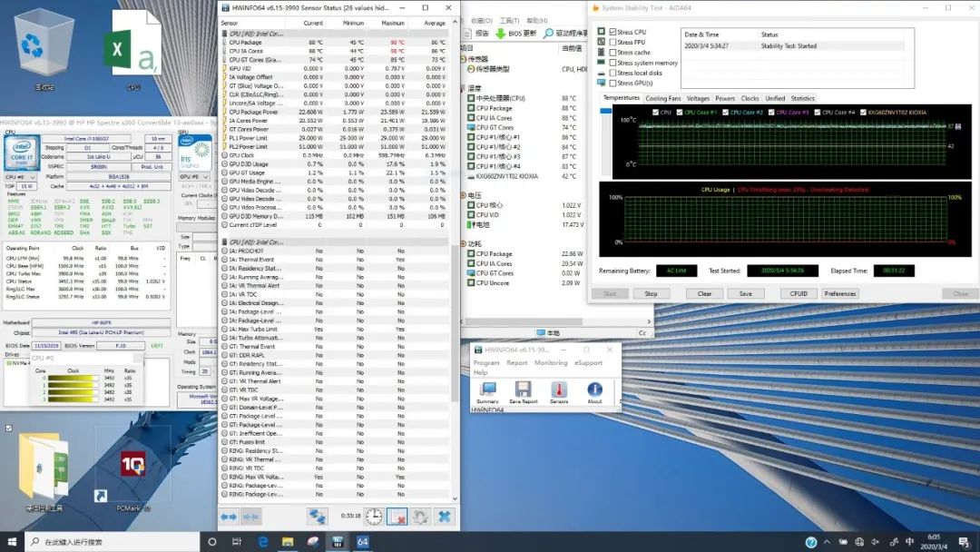Image resolution: width=980 pixels, height=552 pixels.
Task: Switch to the Statistics tab
Action: tap(802, 98)
